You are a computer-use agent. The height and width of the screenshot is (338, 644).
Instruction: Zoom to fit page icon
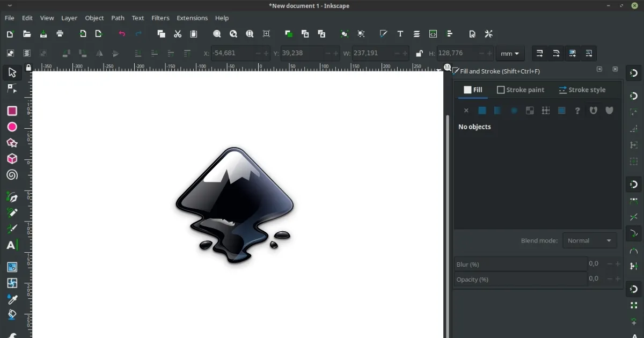click(250, 34)
